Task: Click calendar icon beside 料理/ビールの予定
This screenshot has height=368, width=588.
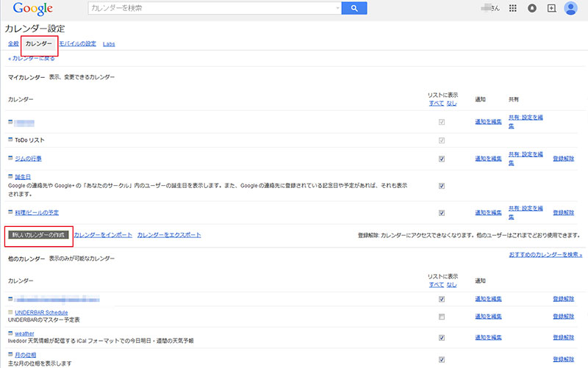Action: 10,212
